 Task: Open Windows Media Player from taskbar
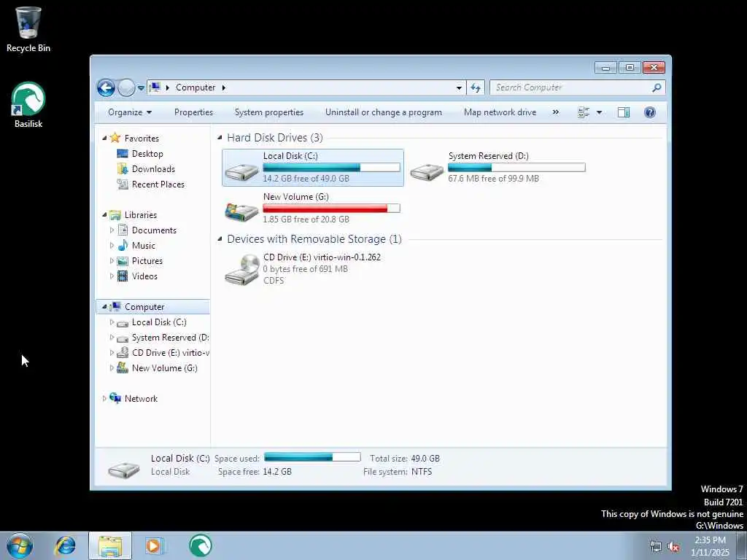154,545
